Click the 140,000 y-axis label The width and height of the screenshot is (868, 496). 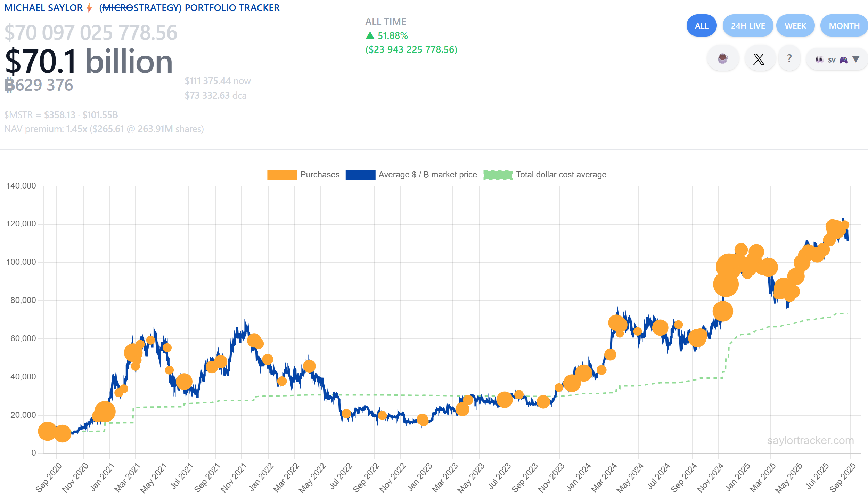[21, 186]
